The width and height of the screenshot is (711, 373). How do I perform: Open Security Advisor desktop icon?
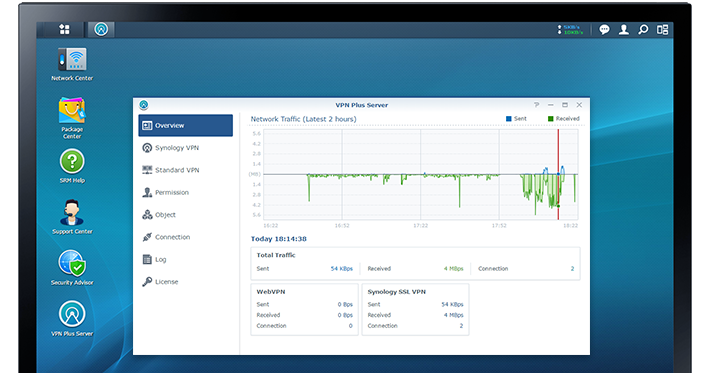coord(72,268)
